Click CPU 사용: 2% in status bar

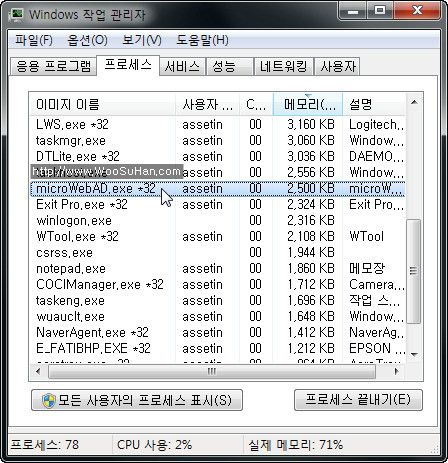click(155, 444)
